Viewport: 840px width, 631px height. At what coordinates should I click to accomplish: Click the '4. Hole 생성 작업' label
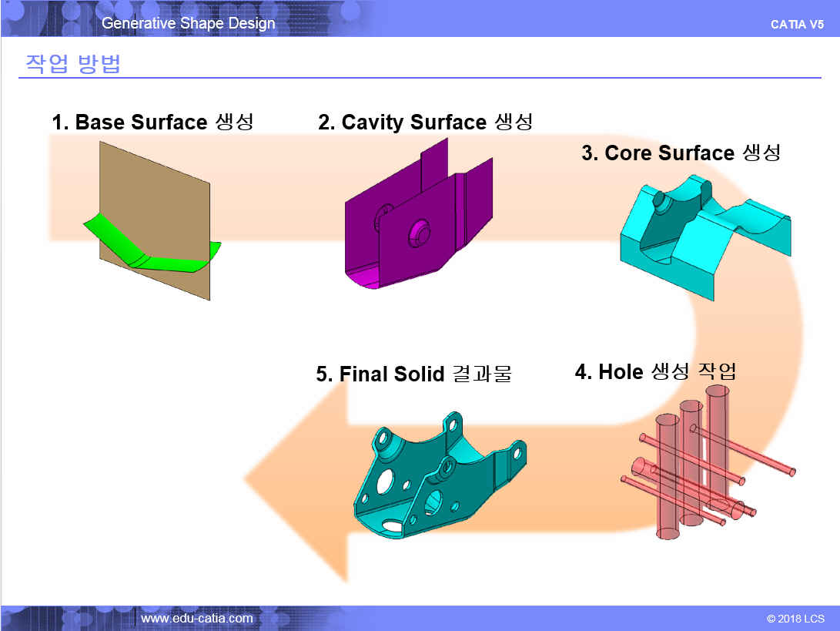[655, 371]
